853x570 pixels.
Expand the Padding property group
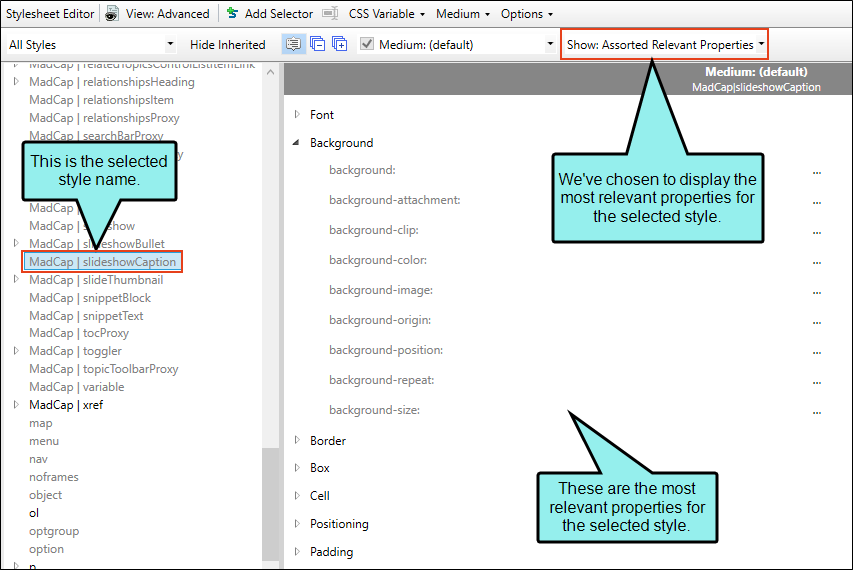click(x=297, y=552)
